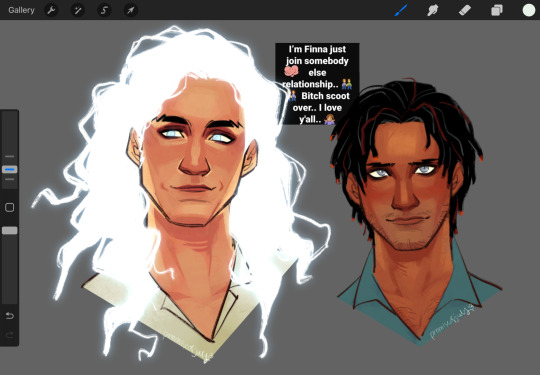Adjust the brush size slider handle

(x=10, y=169)
